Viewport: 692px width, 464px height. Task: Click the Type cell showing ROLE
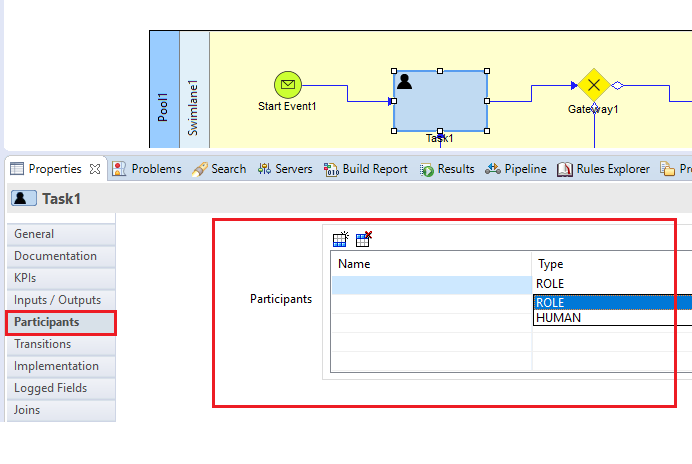coord(612,284)
